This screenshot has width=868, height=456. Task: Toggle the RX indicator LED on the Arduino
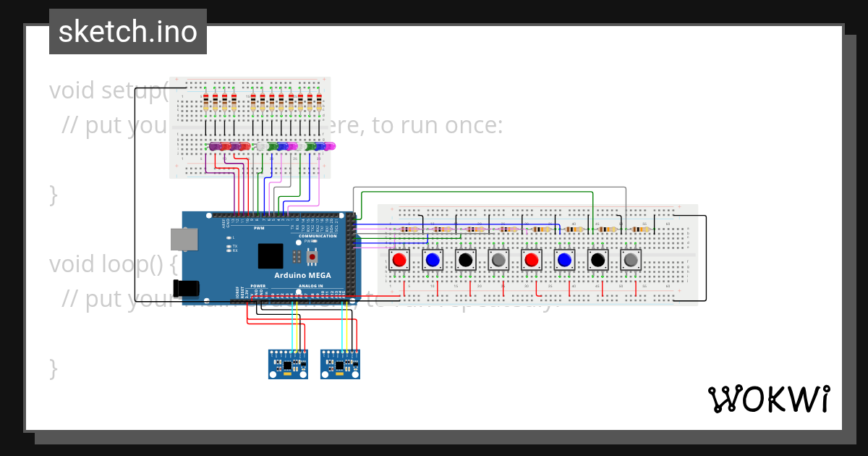229,251
